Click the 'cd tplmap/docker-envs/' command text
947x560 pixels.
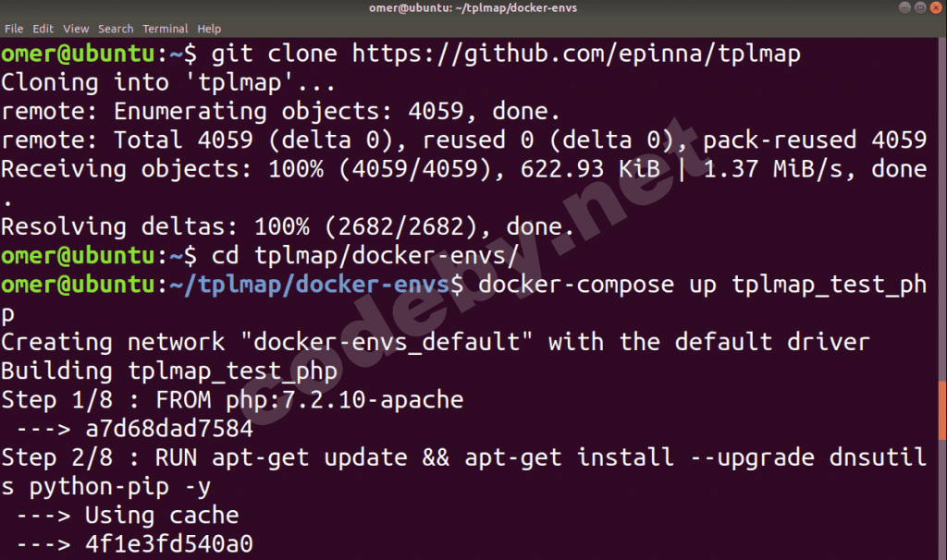tap(361, 255)
